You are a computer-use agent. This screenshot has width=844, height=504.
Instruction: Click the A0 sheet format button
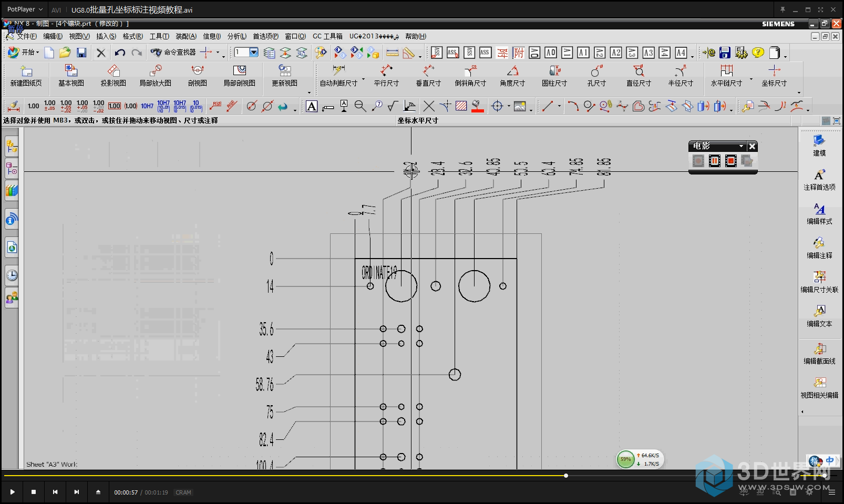551,53
